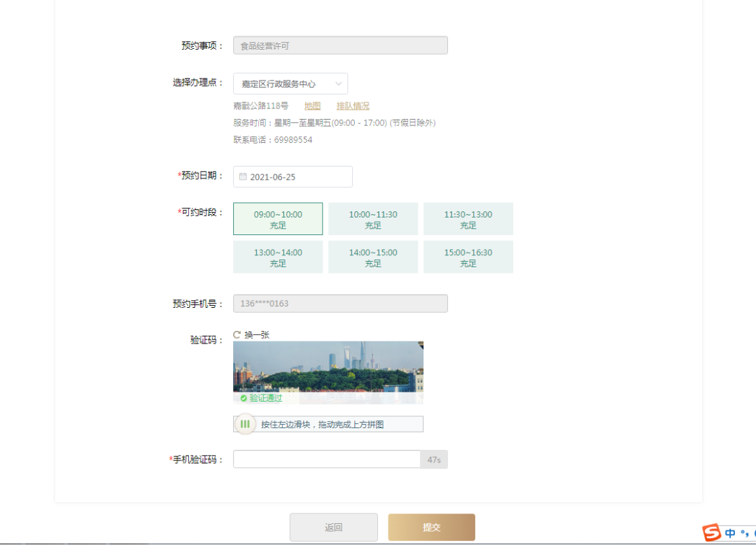Image resolution: width=756 pixels, height=545 pixels.
Task: Click the 返回 back button
Action: 334,528
